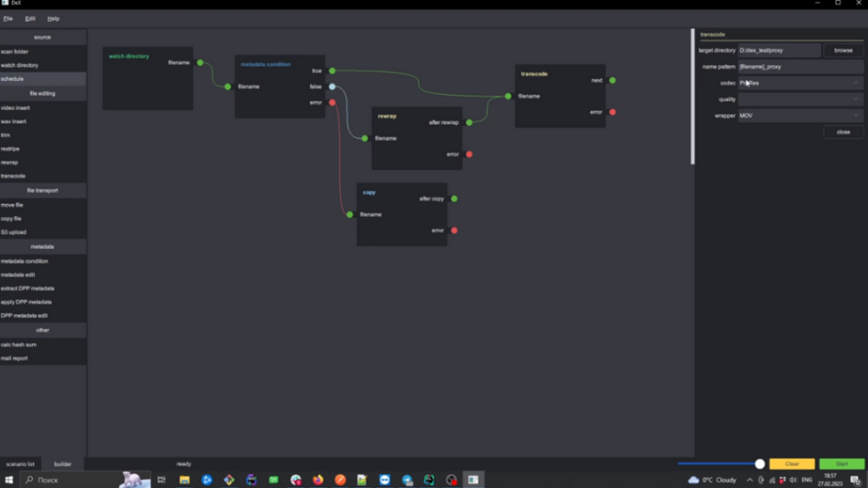Viewport: 868px width, 488px height.
Task: Click the zoom slider handle
Action: pos(759,464)
